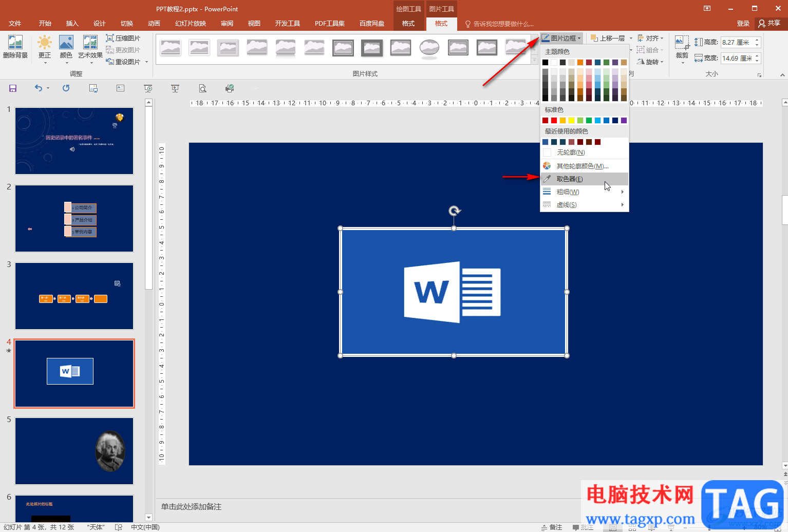Screen dimensions: 788x532
Task: Open the Drawing Tools Format (格式) tab
Action: (408, 24)
